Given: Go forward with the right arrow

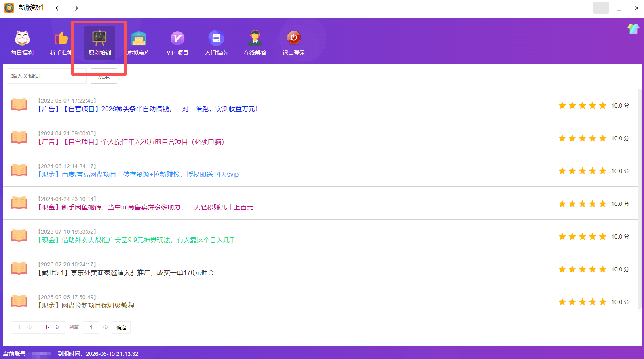Looking at the screenshot, I should pyautogui.click(x=76, y=8).
